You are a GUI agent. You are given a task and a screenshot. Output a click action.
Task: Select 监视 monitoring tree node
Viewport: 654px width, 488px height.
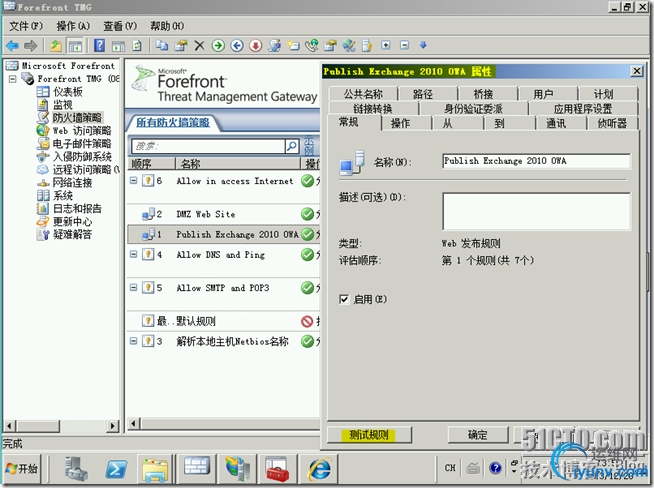click(x=63, y=105)
